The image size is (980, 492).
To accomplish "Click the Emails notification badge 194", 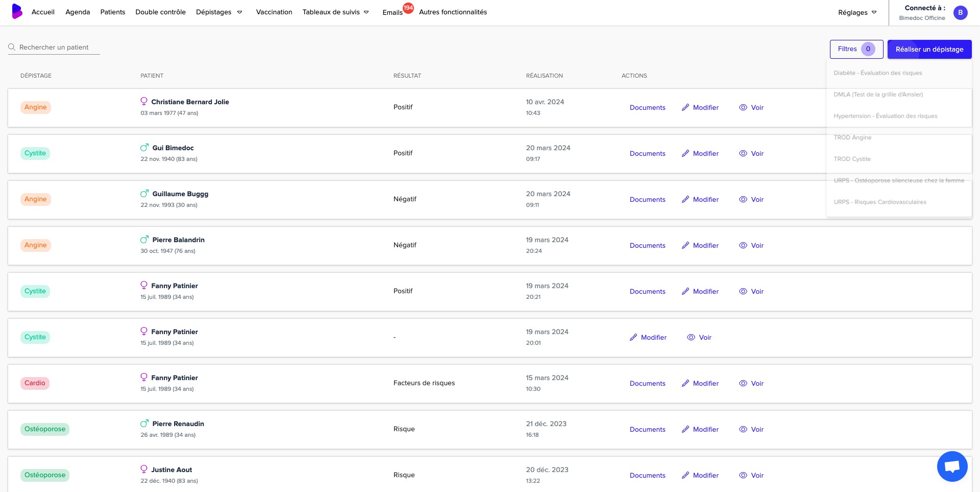I will [x=408, y=8].
